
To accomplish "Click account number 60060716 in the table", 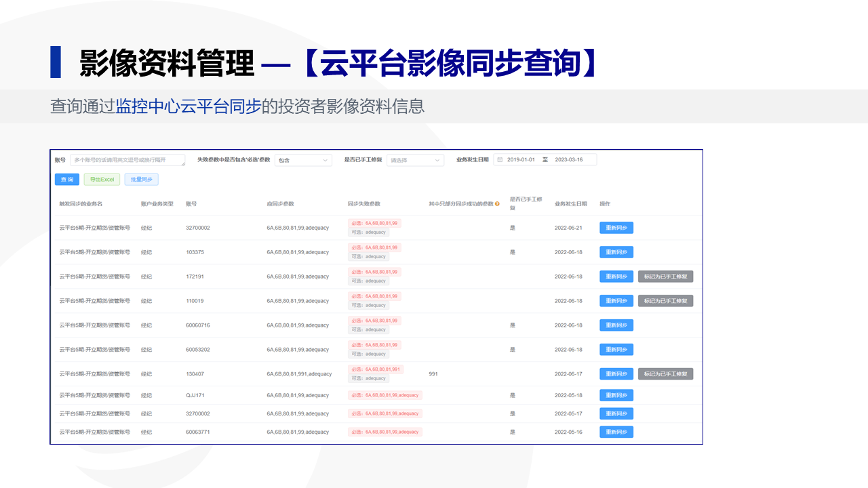I will point(198,325).
